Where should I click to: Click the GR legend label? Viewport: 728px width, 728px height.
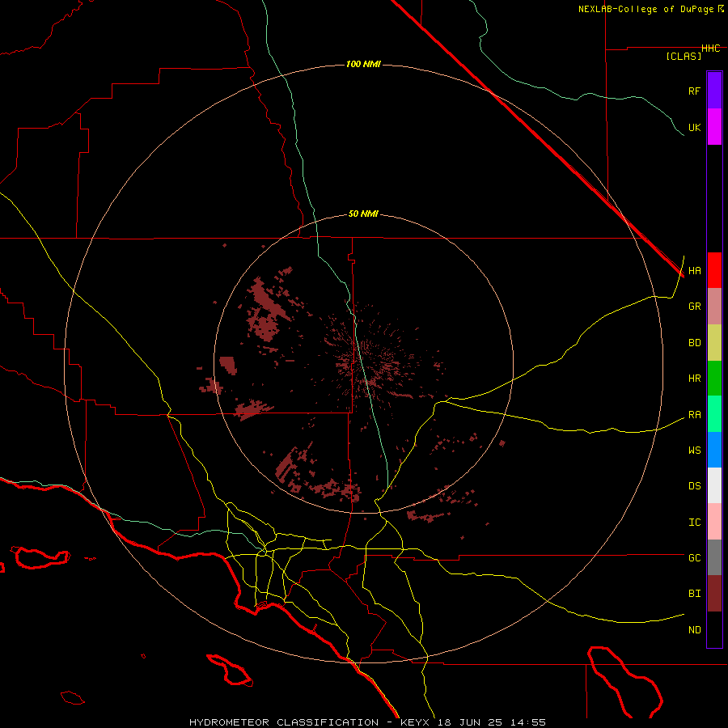(x=694, y=307)
